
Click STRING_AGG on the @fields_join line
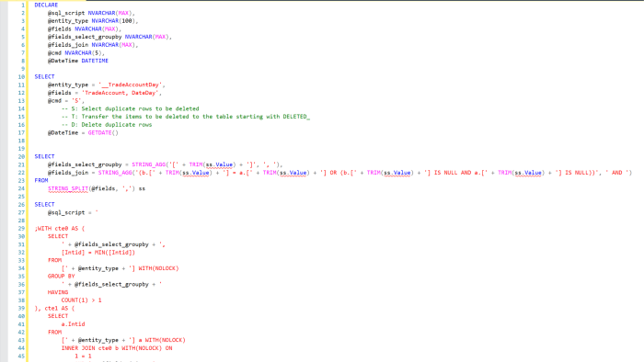[115, 173]
